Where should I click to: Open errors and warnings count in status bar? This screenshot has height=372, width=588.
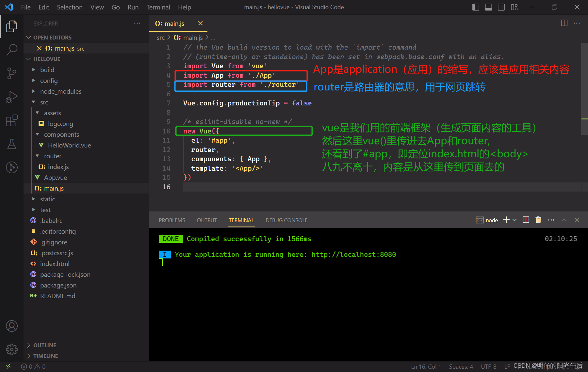(33, 366)
